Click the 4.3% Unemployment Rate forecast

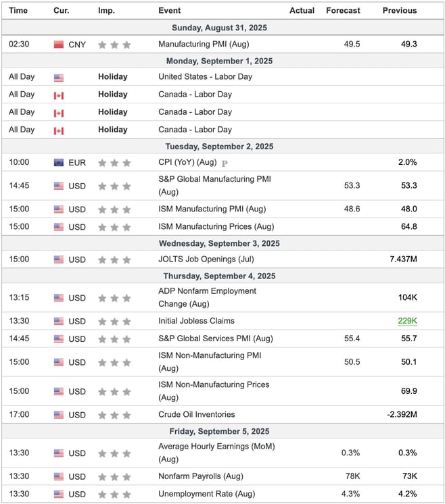tap(351, 494)
